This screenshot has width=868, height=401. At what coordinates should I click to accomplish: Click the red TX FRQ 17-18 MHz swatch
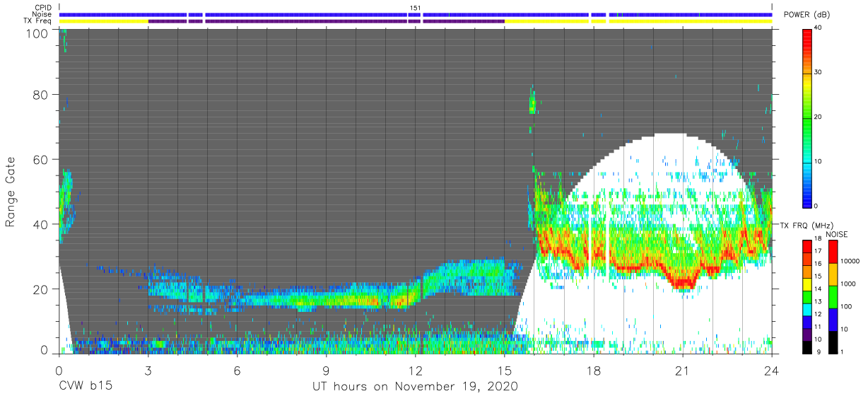807,247
